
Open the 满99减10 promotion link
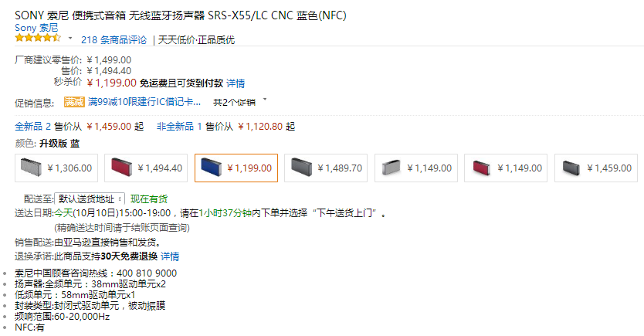pyautogui.click(x=144, y=102)
